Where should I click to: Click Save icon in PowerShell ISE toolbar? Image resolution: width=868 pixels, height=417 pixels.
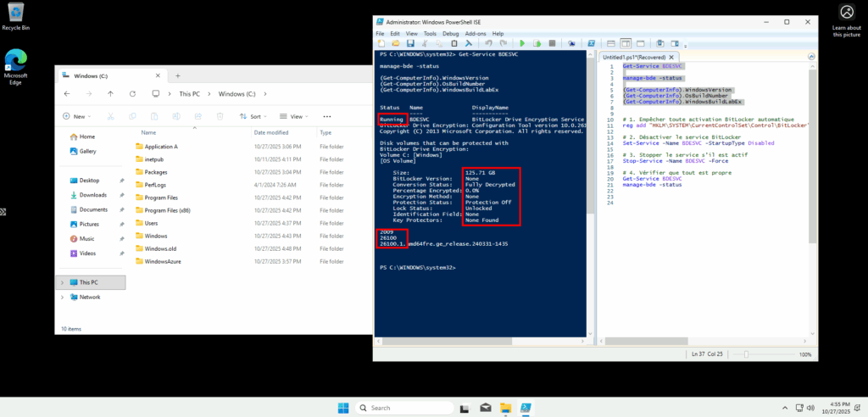[x=410, y=42]
